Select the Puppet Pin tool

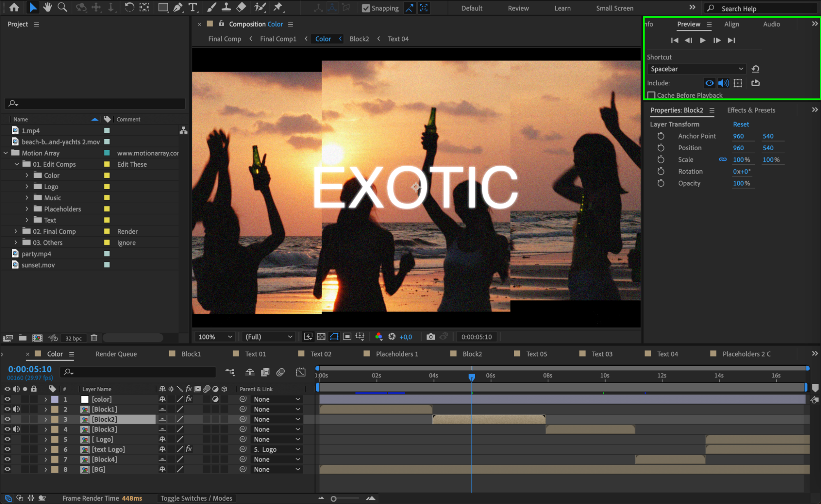[278, 7]
